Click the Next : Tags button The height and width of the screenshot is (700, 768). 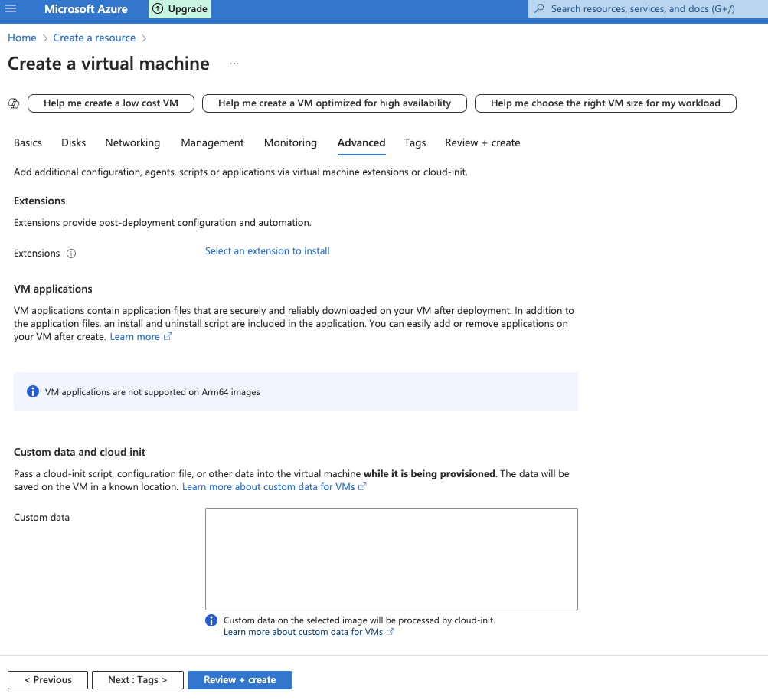click(138, 680)
